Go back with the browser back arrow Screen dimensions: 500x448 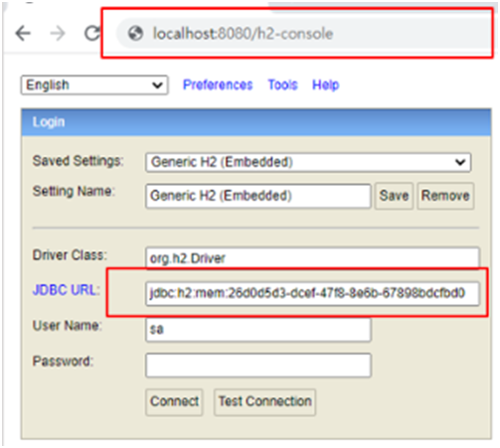23,33
